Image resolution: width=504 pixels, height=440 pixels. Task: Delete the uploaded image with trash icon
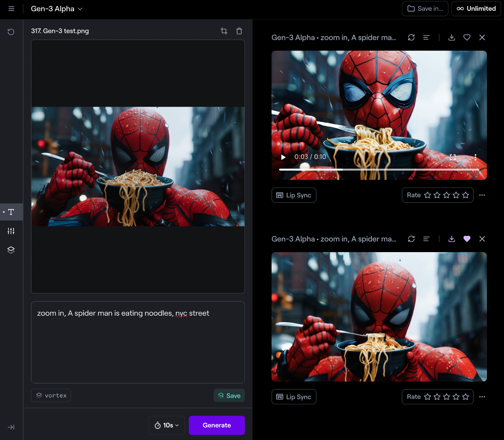pos(239,31)
